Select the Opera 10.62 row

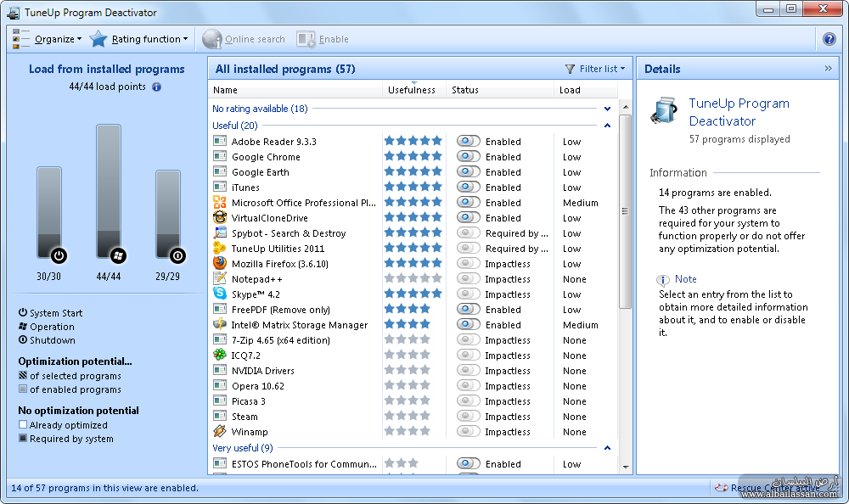pyautogui.click(x=413, y=386)
